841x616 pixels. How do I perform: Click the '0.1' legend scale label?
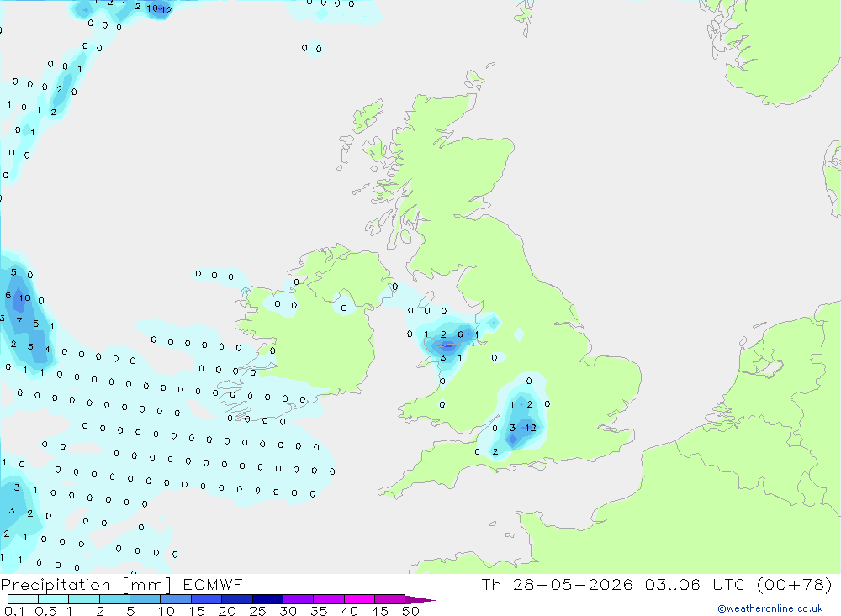[x=14, y=611]
